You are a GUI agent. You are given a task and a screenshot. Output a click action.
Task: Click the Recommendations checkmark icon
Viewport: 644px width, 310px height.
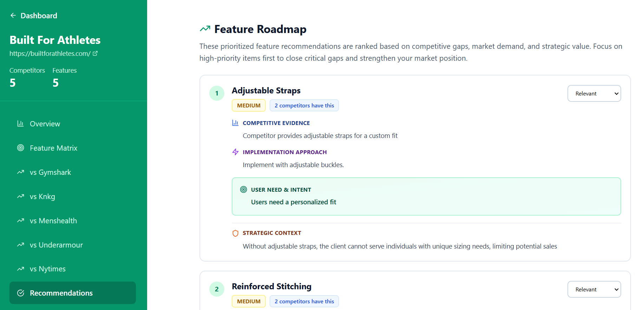coord(21,292)
